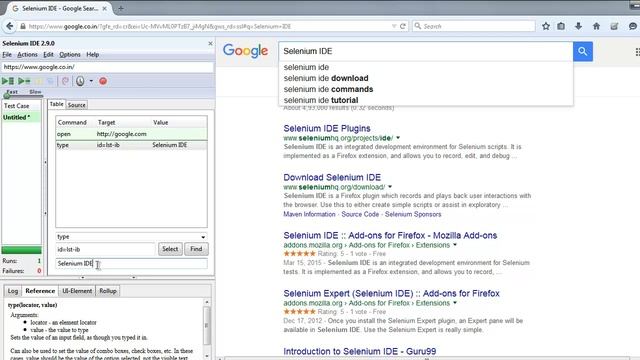
Task: Click the Command column header
Action: 72,122
